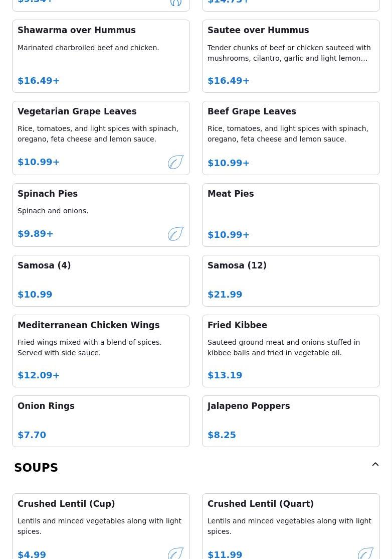Click leaf icon on Crushed Lentil (Quart)

pyautogui.click(x=365, y=553)
